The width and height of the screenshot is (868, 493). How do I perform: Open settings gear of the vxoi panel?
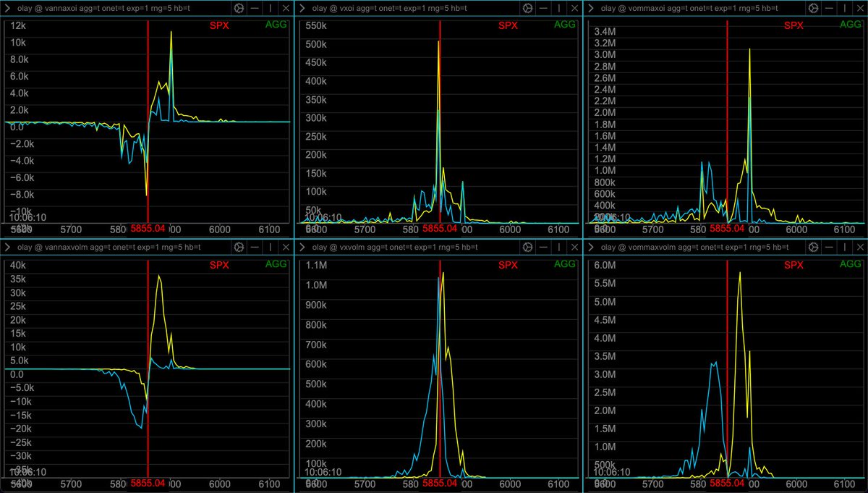pos(527,8)
